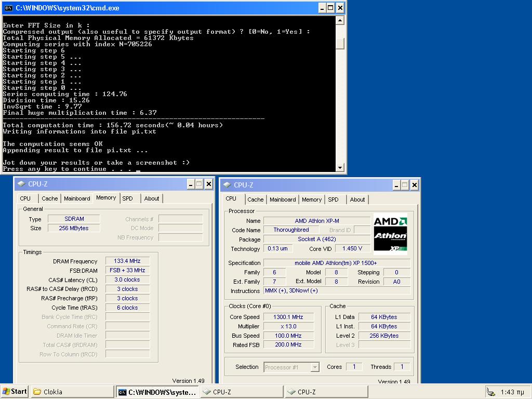Switch to Mainboard tab in the Memory CPU-Z window
The width and height of the screenshot is (532, 399).
tap(77, 198)
